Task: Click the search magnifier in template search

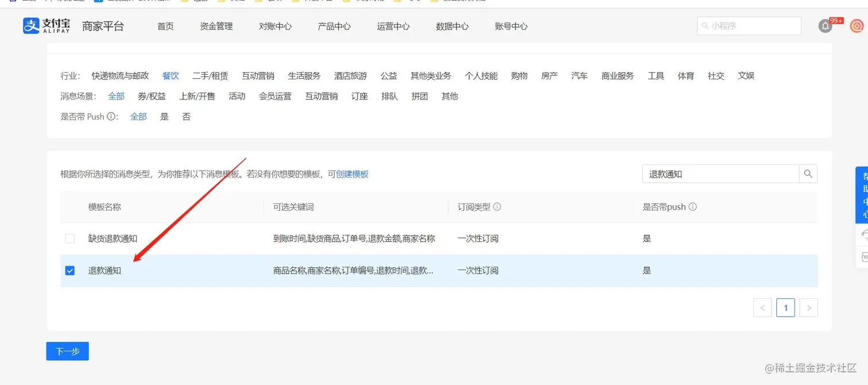Action: pos(808,174)
